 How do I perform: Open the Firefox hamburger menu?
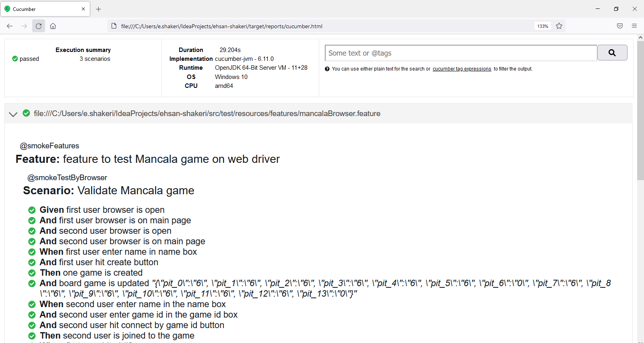634,26
